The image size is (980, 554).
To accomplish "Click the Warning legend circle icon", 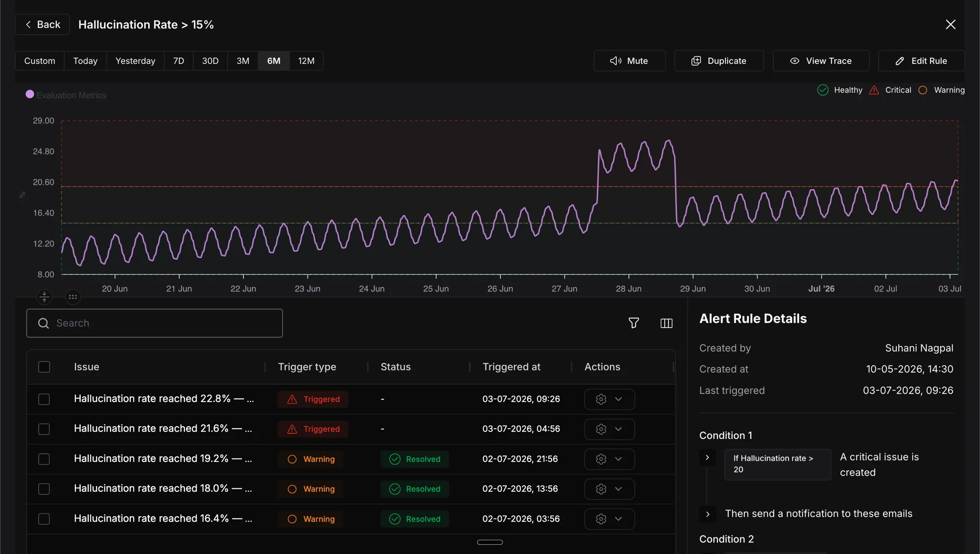I will coord(923,90).
